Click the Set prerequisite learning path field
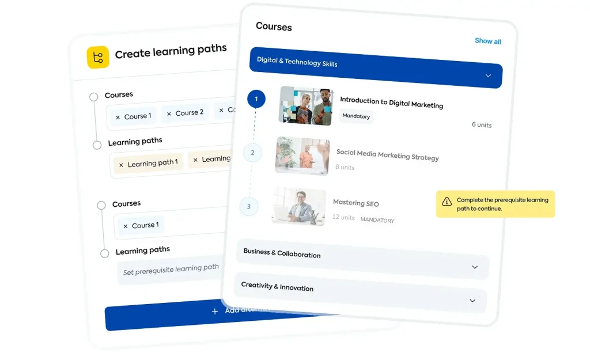Viewport: 590px width, 364px height. pos(171,270)
